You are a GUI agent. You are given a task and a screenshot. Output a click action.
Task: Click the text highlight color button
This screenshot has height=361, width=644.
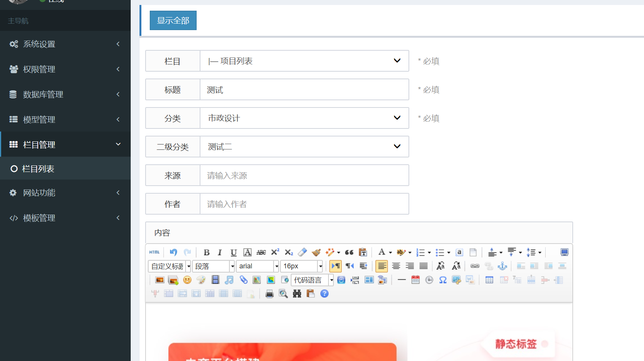(x=401, y=252)
